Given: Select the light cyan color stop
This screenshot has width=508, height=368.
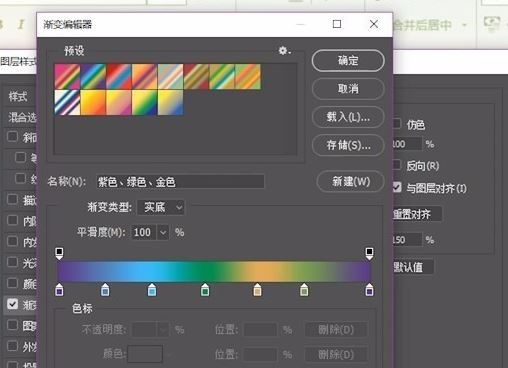Looking at the screenshot, I should pos(152,290).
